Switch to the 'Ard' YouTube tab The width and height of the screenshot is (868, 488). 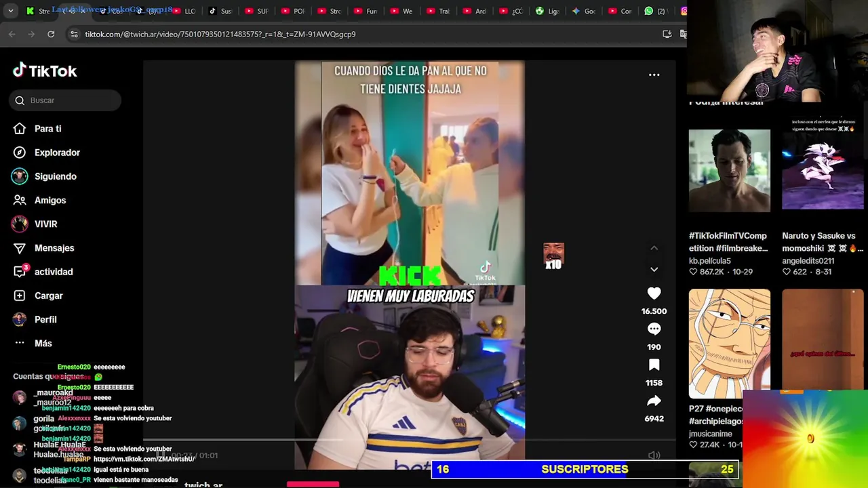coord(475,11)
